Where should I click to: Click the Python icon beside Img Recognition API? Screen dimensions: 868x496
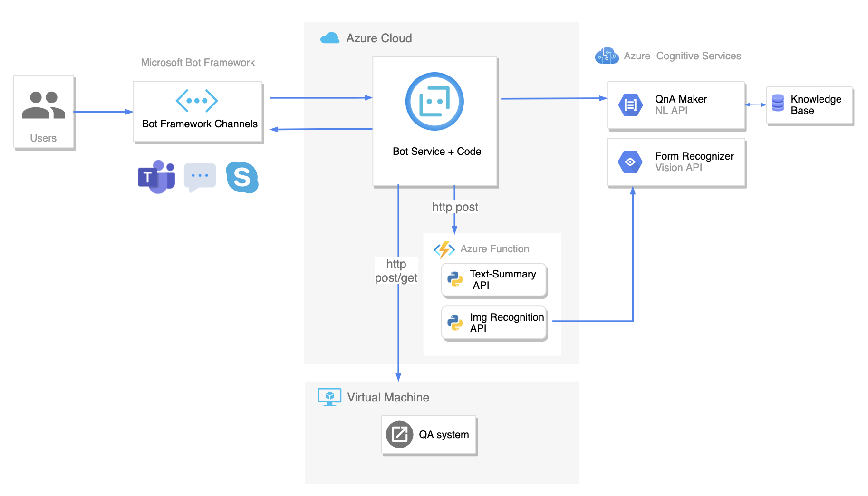[455, 323]
